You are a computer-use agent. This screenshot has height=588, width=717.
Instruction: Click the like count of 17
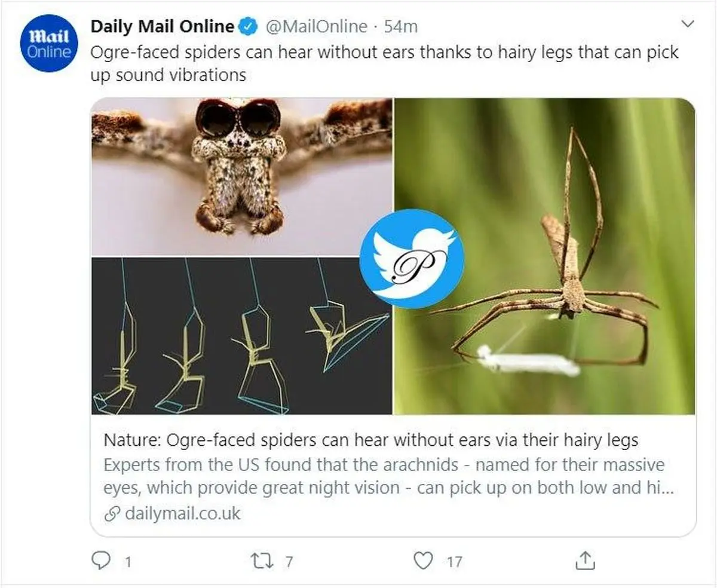pyautogui.click(x=454, y=562)
